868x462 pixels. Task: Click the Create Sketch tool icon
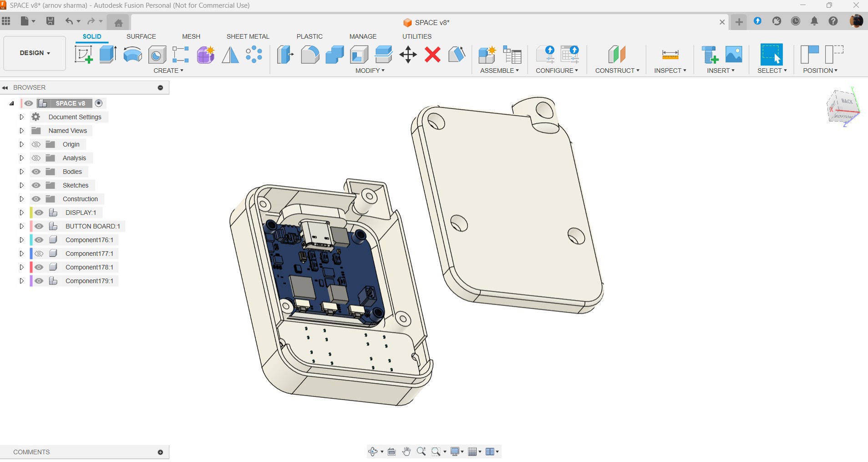pyautogui.click(x=84, y=55)
